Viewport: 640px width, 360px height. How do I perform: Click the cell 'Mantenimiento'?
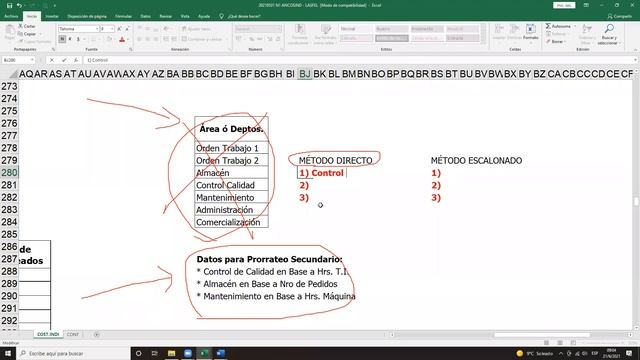click(231, 198)
